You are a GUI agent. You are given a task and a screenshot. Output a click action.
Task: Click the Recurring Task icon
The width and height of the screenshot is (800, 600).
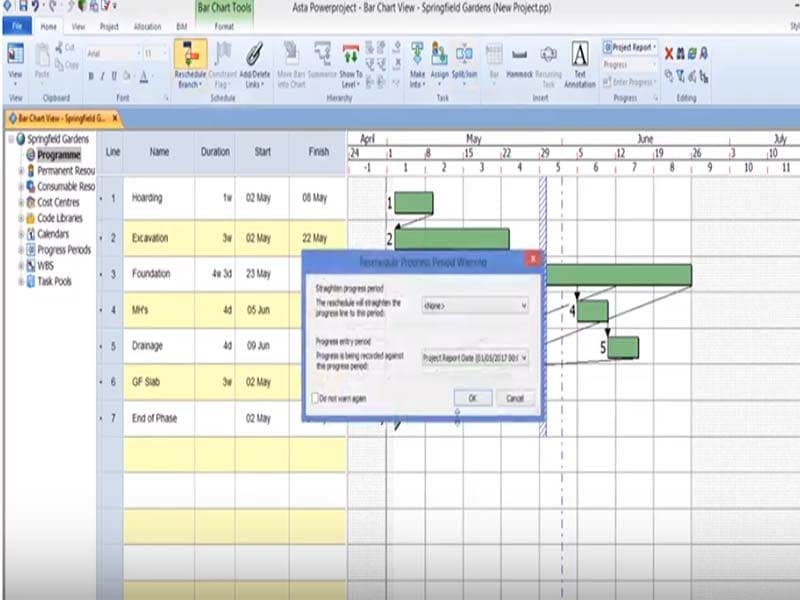click(x=548, y=55)
